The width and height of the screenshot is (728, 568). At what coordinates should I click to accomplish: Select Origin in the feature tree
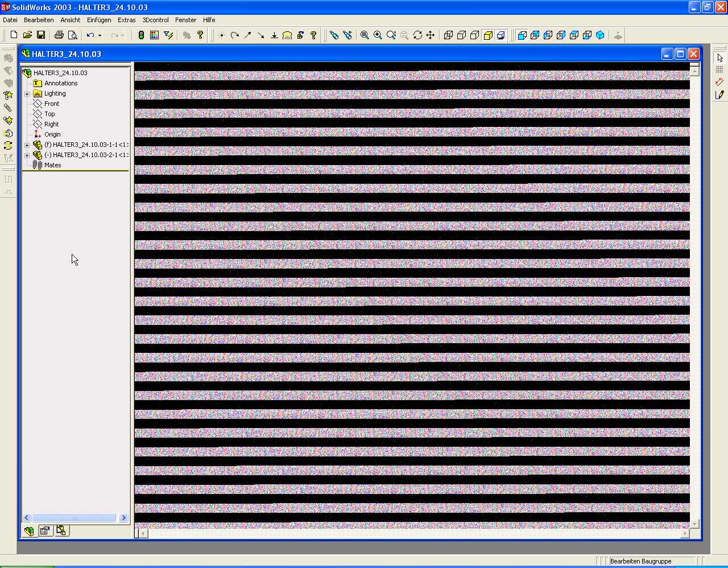(52, 134)
